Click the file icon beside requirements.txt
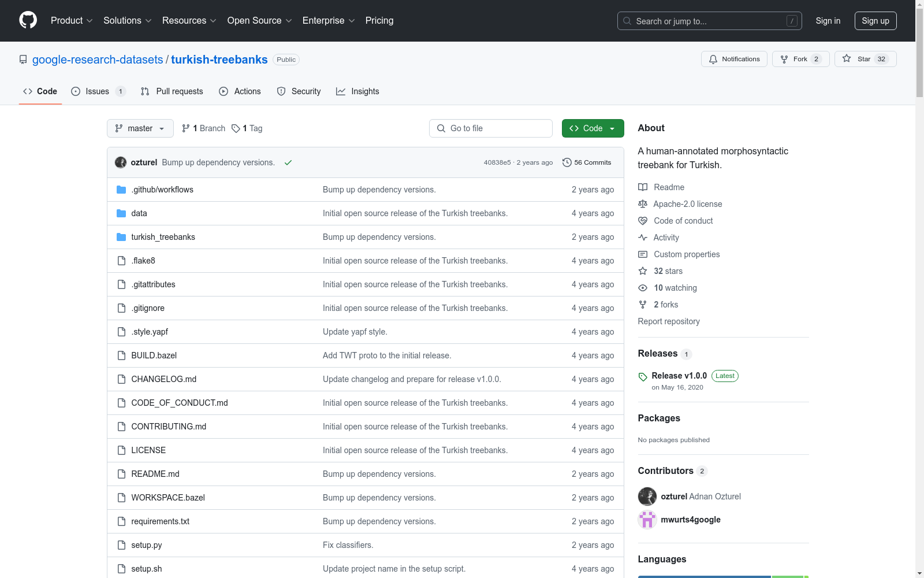 pos(121,521)
